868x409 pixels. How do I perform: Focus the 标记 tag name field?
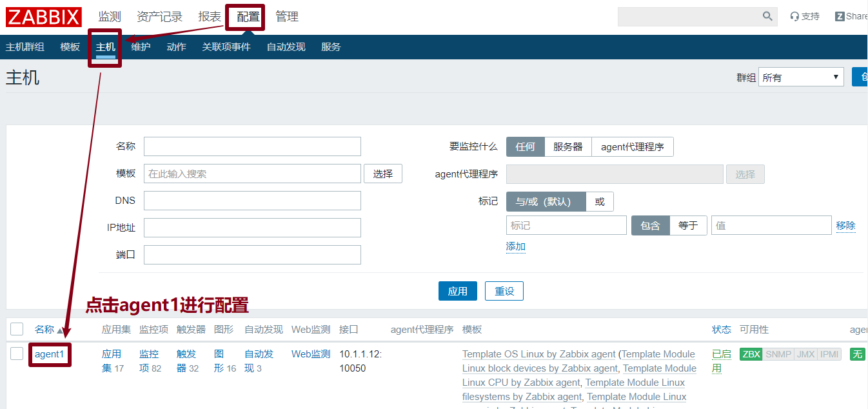point(566,225)
